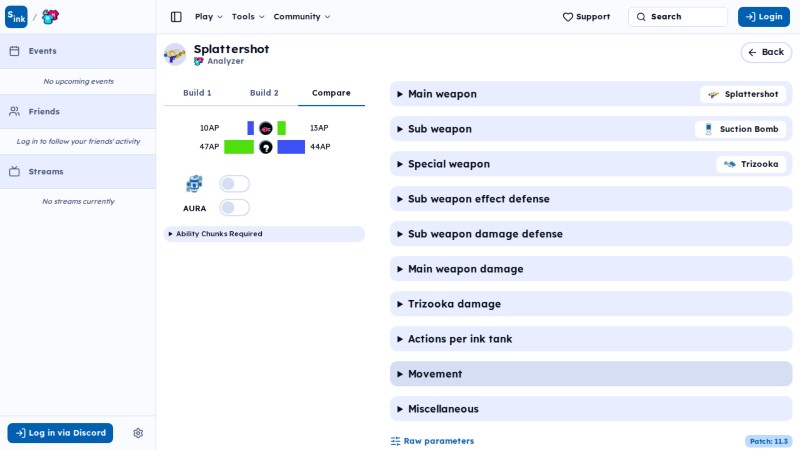The width and height of the screenshot is (800, 450).
Task: Click Suction Bomb icon in Sub weapon row
Action: tap(708, 129)
